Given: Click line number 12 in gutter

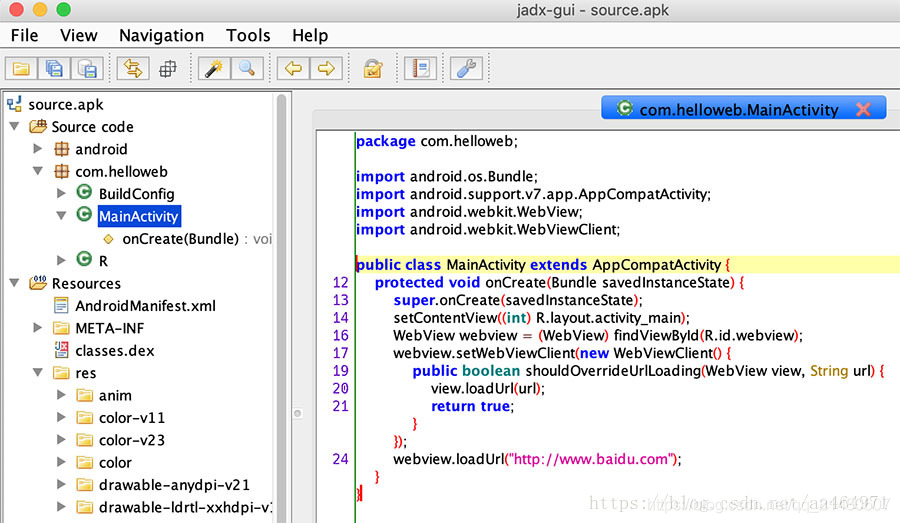Looking at the screenshot, I should (340, 282).
